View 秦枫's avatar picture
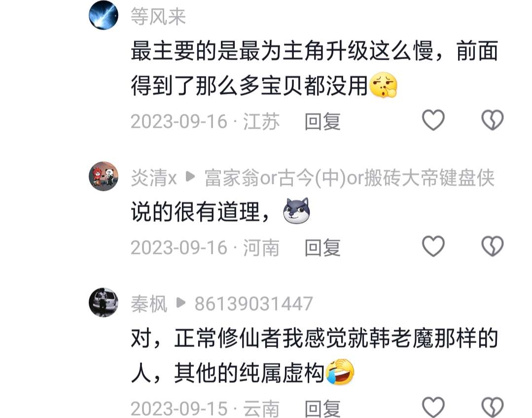 (104, 302)
